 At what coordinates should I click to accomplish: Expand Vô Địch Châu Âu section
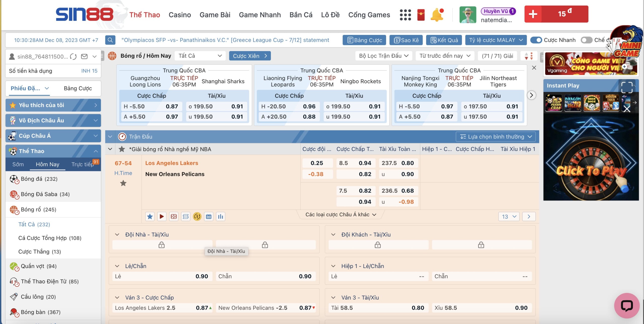(x=96, y=120)
